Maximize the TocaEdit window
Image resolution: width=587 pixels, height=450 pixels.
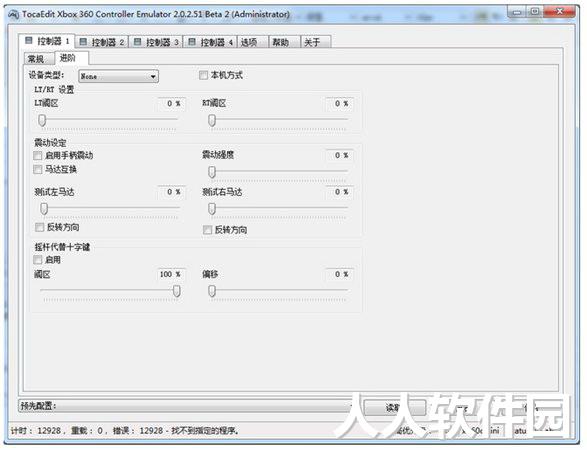pos(535,12)
